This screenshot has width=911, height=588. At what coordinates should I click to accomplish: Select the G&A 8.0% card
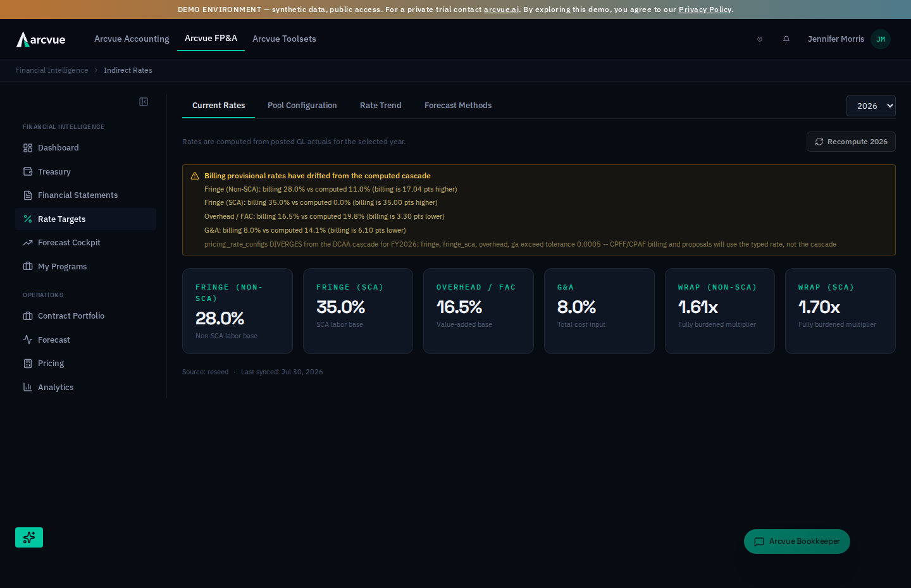tap(599, 311)
